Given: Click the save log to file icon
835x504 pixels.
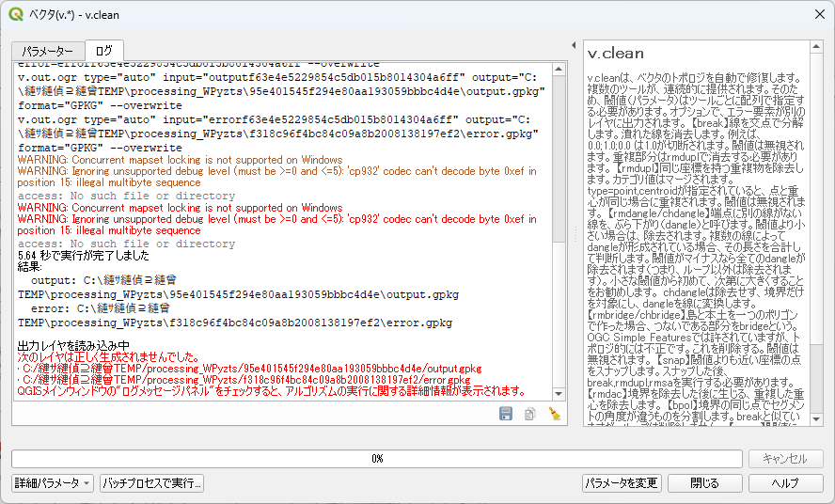Looking at the screenshot, I should (x=506, y=415).
